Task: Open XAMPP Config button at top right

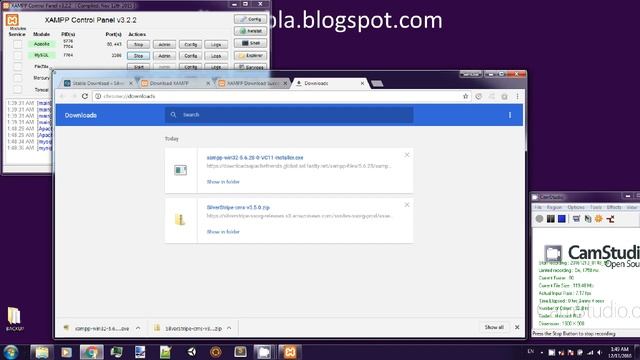Action: [250, 19]
